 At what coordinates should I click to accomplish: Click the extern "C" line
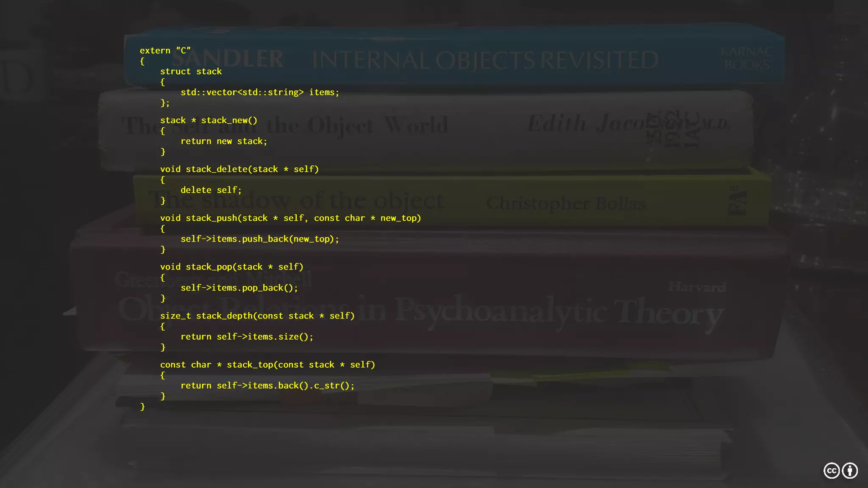(x=165, y=51)
